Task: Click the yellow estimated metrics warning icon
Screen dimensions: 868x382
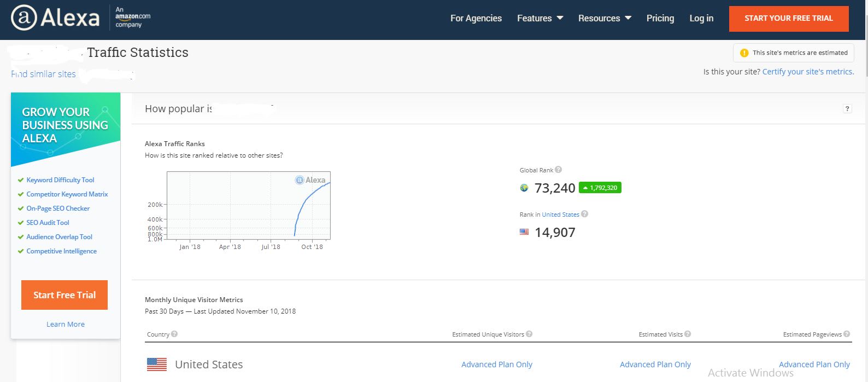Action: click(744, 53)
